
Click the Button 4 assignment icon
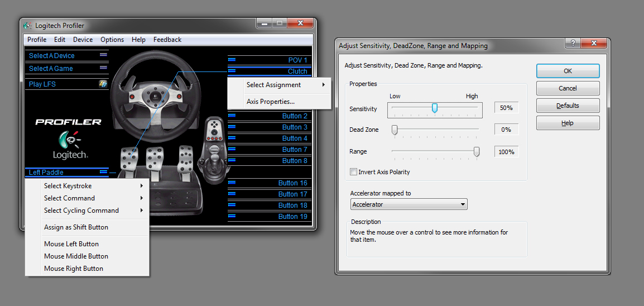pyautogui.click(x=232, y=138)
